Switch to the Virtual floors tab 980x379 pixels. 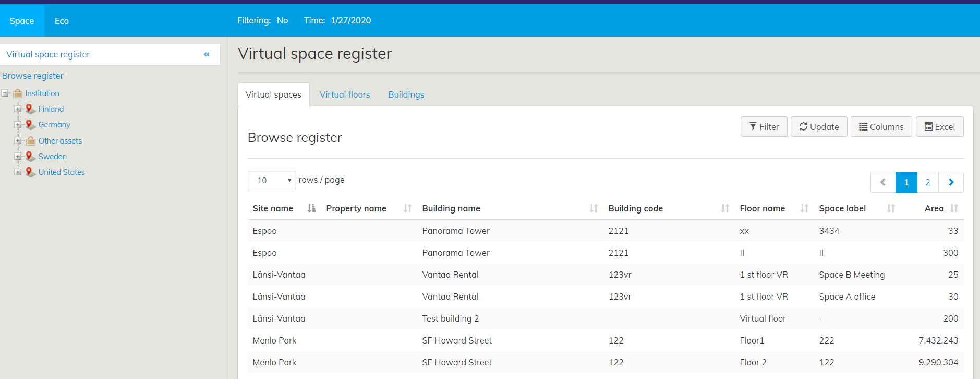pos(344,94)
